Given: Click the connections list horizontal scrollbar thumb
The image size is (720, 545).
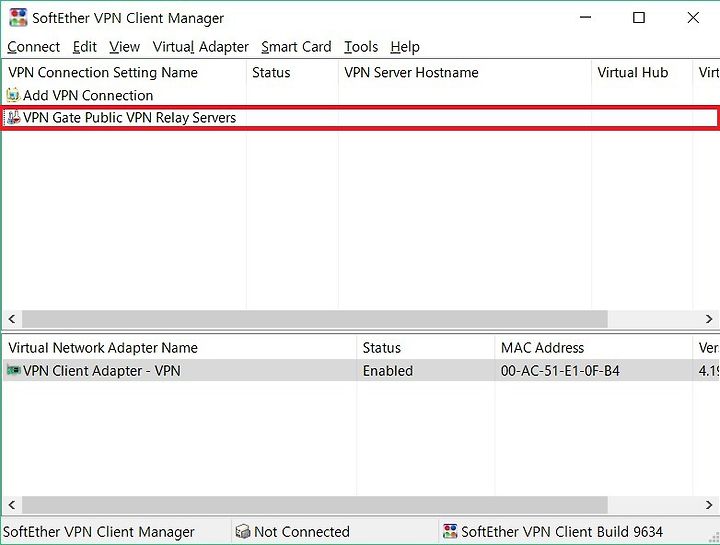Looking at the screenshot, I should coord(315,319).
